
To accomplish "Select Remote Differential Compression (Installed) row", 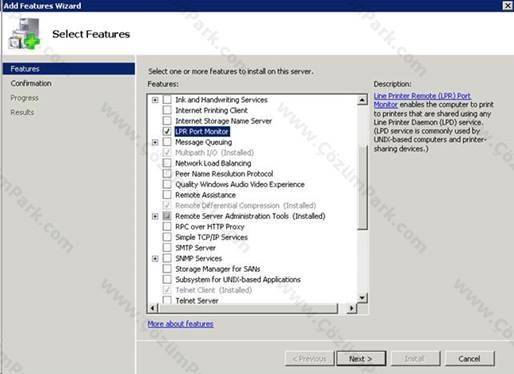I will pyautogui.click(x=246, y=205).
